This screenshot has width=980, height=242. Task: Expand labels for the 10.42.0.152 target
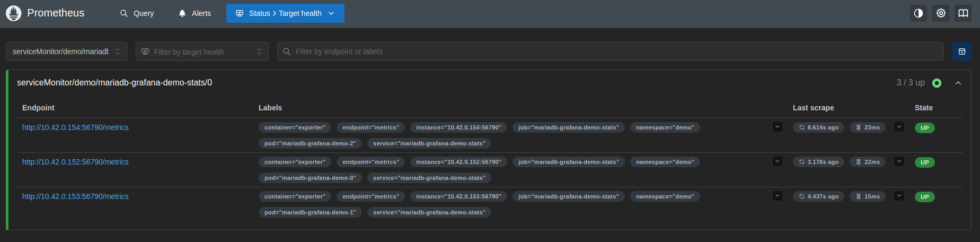(778, 161)
